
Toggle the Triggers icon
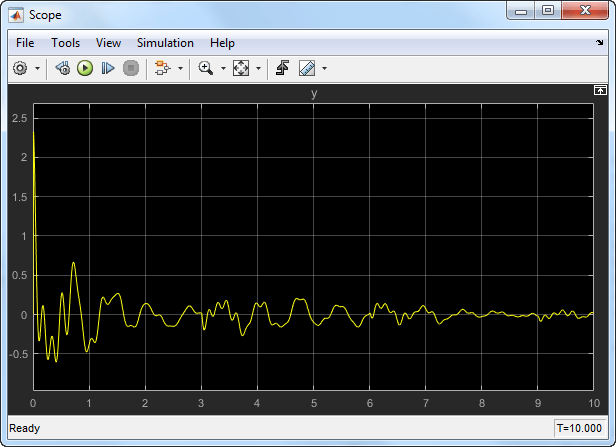282,68
